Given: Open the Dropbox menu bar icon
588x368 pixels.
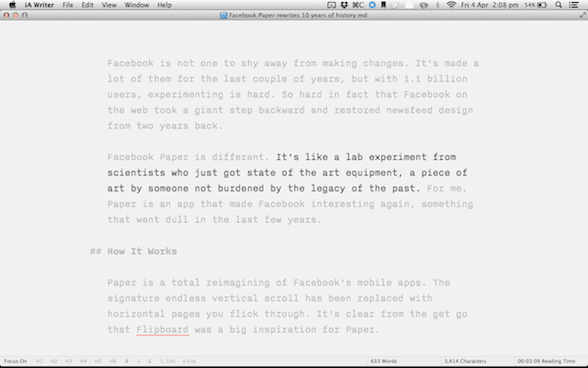Looking at the screenshot, I should click(x=344, y=5).
